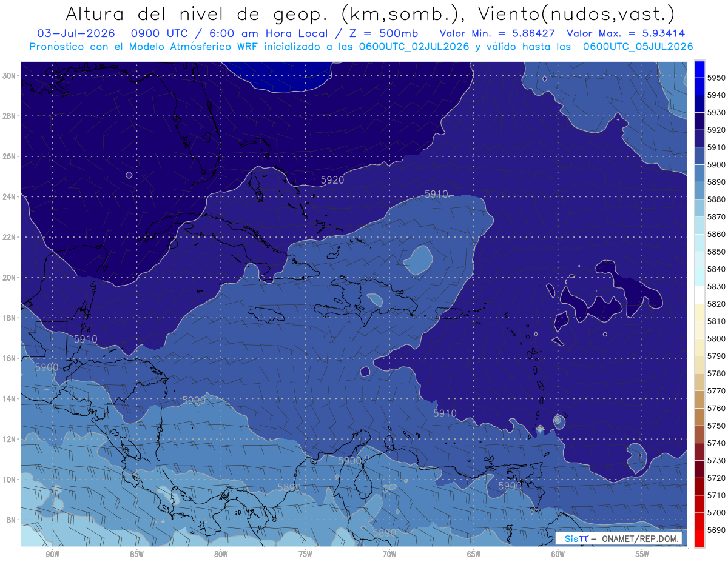Screen dimensions: 728x562
Task: Click the '5690' value in the color scale
Action: tap(716, 530)
